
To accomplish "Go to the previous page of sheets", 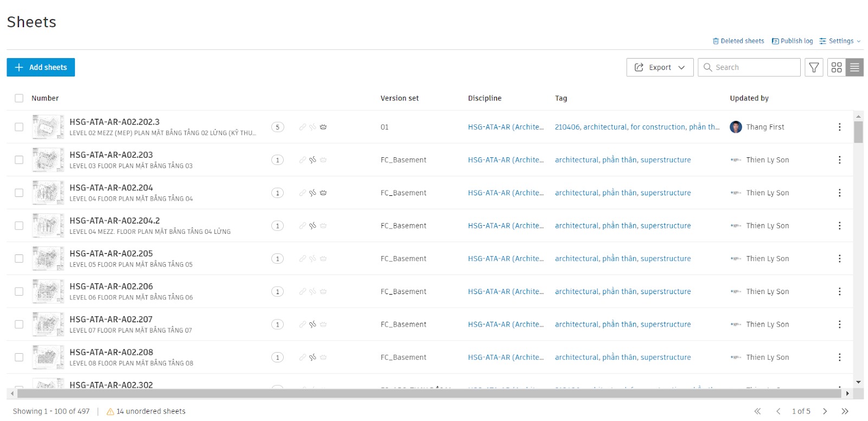I will tap(778, 411).
